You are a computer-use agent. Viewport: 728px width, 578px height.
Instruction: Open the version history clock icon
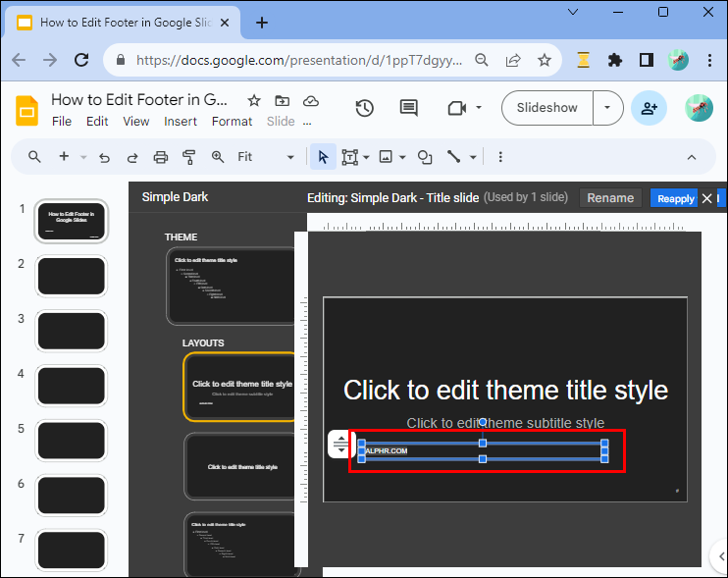(x=364, y=108)
